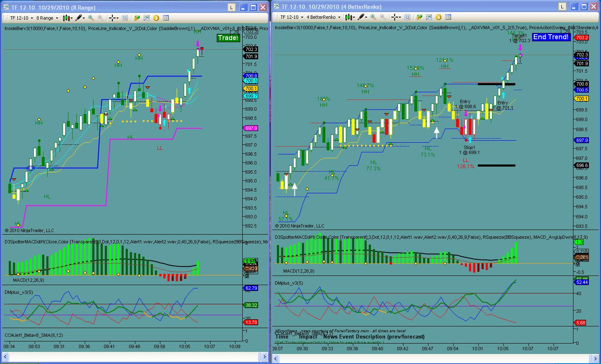Image resolution: width=601 pixels, height=364 pixels.
Task: Open Indicators dialog for the 8 Range chart
Action: pyautogui.click(x=147, y=18)
